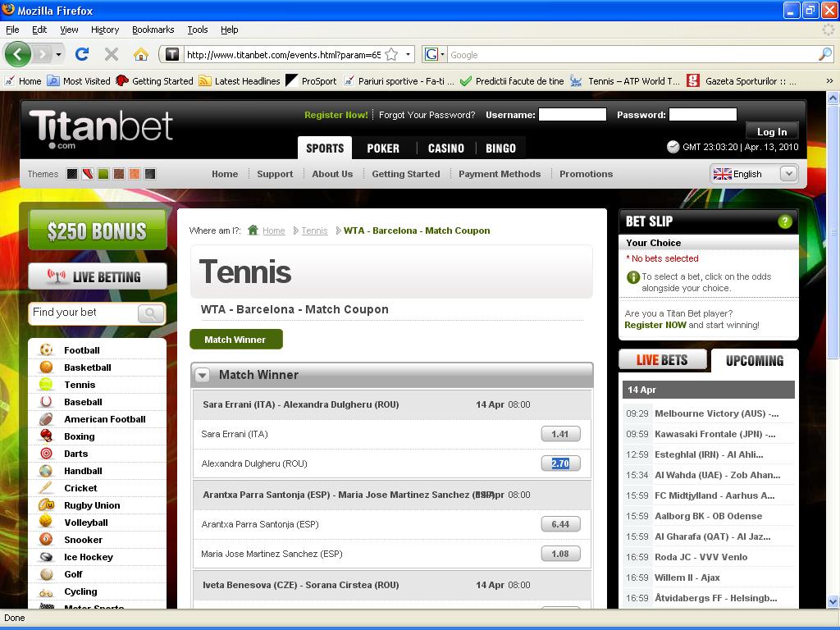The height and width of the screenshot is (630, 840).
Task: Open the ProSport bookmark
Action: pyautogui.click(x=311, y=81)
